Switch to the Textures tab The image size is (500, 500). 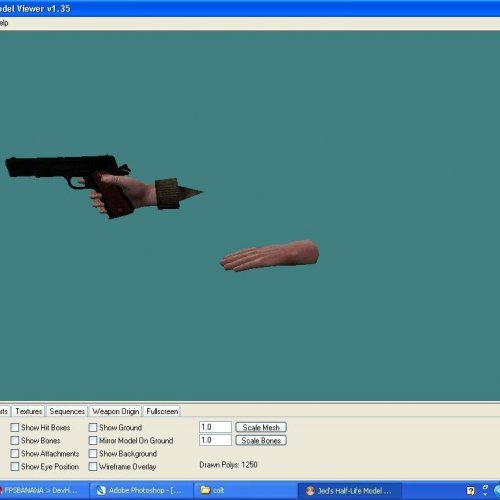pos(29,411)
